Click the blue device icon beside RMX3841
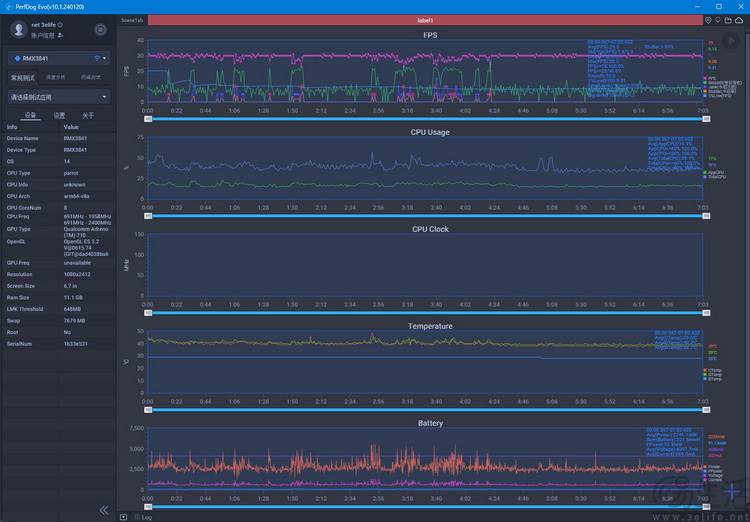Image resolution: width=750 pixels, height=522 pixels. pyautogui.click(x=17, y=58)
